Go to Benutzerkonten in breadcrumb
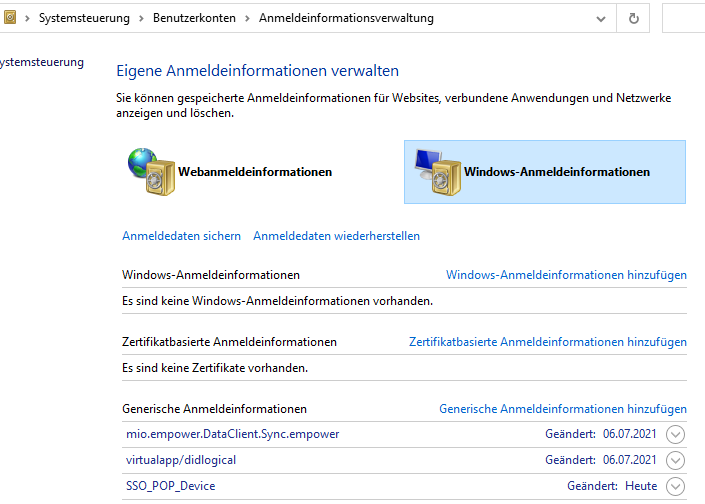This screenshot has height=504, width=705. [x=194, y=18]
